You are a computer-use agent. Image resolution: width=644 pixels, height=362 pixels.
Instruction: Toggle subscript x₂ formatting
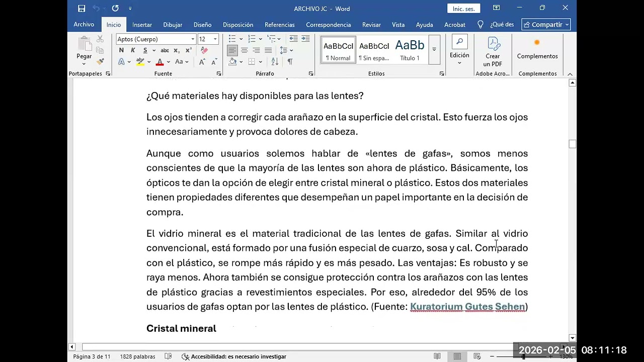(177, 50)
